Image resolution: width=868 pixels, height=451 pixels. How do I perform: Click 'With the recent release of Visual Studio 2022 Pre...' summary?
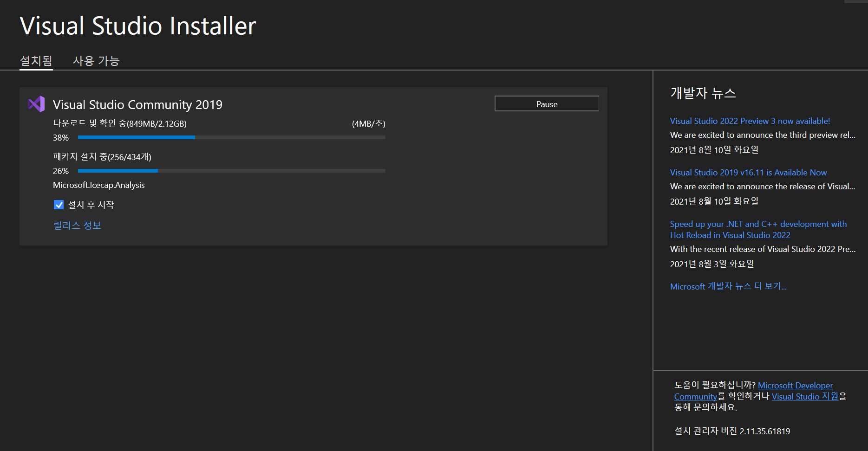tap(763, 249)
